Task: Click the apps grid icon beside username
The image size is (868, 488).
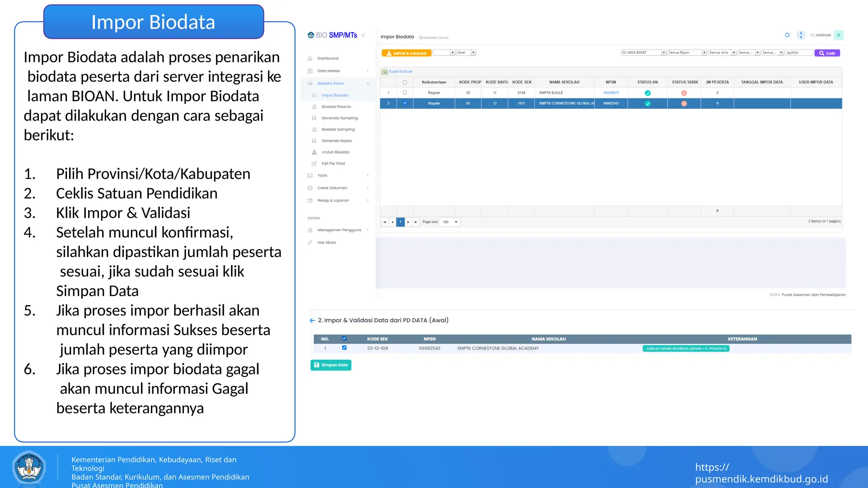Action: click(x=801, y=35)
